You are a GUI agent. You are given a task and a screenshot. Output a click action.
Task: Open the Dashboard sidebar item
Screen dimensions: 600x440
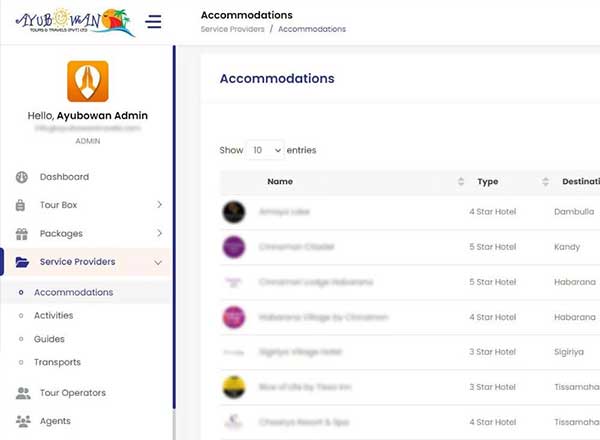pyautogui.click(x=64, y=177)
